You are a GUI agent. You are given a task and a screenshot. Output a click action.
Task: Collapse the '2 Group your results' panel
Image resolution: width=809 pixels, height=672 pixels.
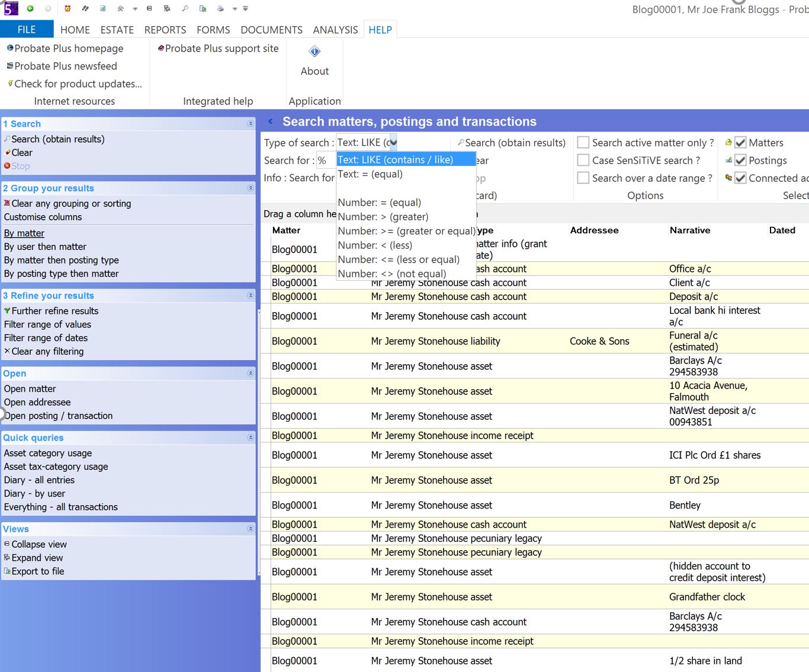coord(251,188)
